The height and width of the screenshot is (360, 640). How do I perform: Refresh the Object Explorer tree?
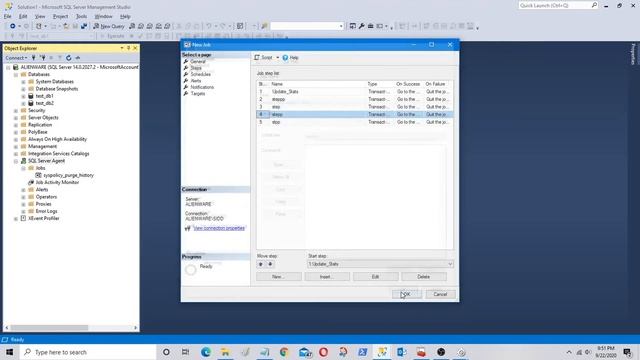(69, 58)
